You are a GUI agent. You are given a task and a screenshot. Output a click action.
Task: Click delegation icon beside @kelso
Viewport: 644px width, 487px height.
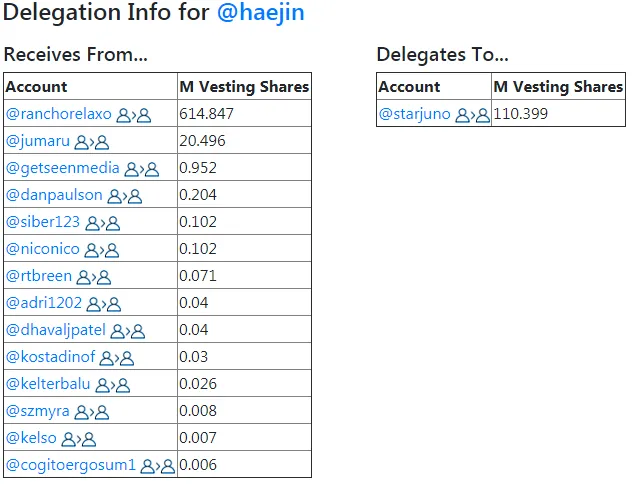78,439
